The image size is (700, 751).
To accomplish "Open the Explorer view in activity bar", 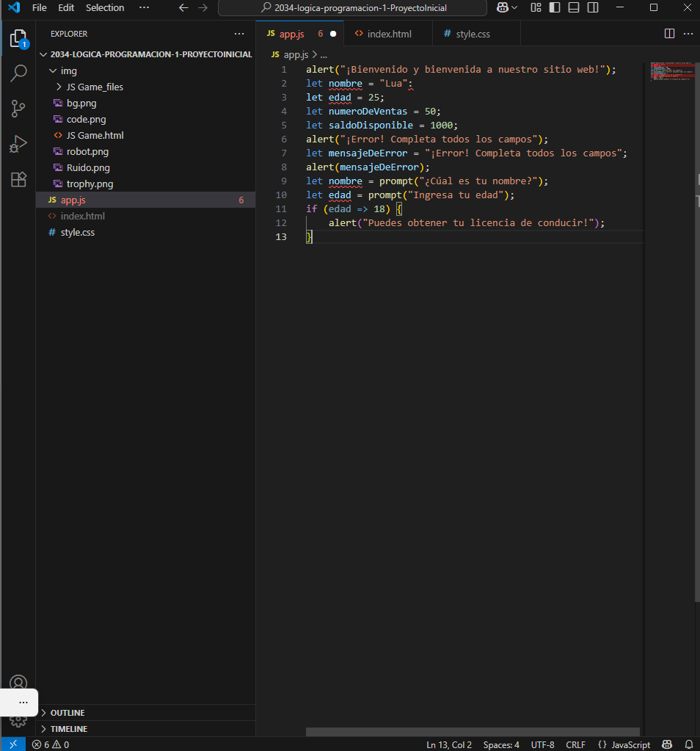I will click(x=18, y=38).
